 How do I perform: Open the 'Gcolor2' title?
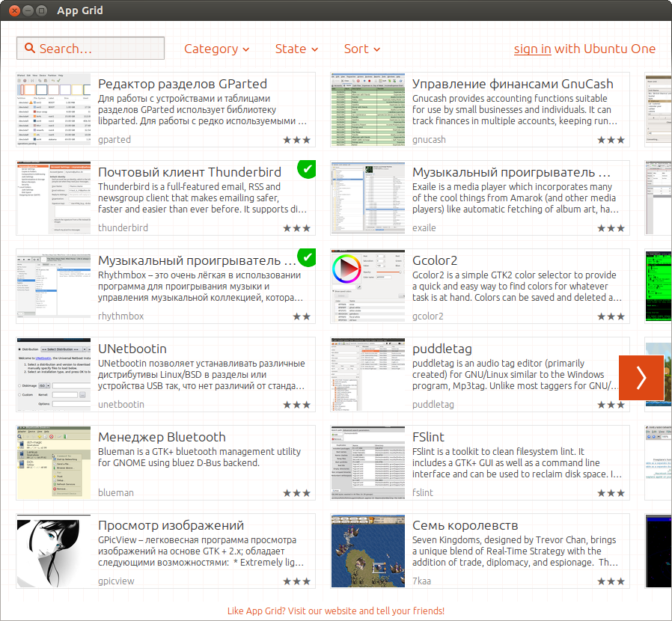435,260
